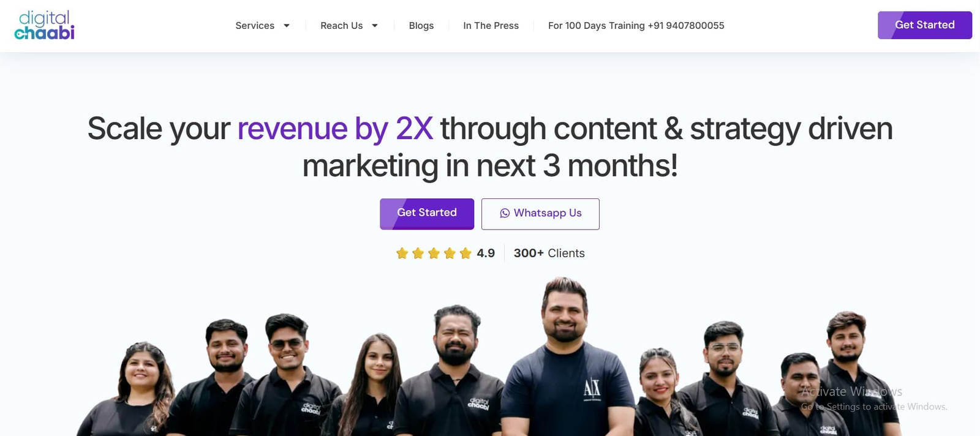Click the hero Get Started button
This screenshot has height=436, width=980.
tap(427, 214)
